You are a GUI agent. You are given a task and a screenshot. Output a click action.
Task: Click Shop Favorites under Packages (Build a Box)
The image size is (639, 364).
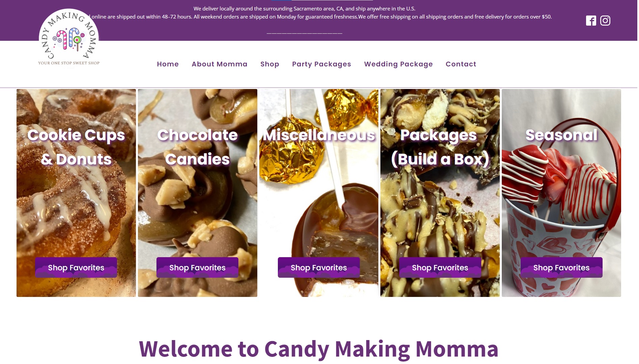(440, 268)
